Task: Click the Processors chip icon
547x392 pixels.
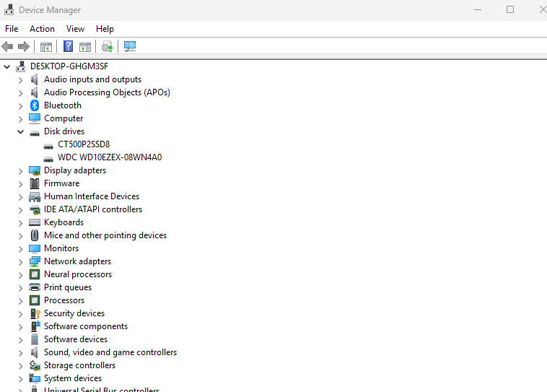Action: coord(35,300)
